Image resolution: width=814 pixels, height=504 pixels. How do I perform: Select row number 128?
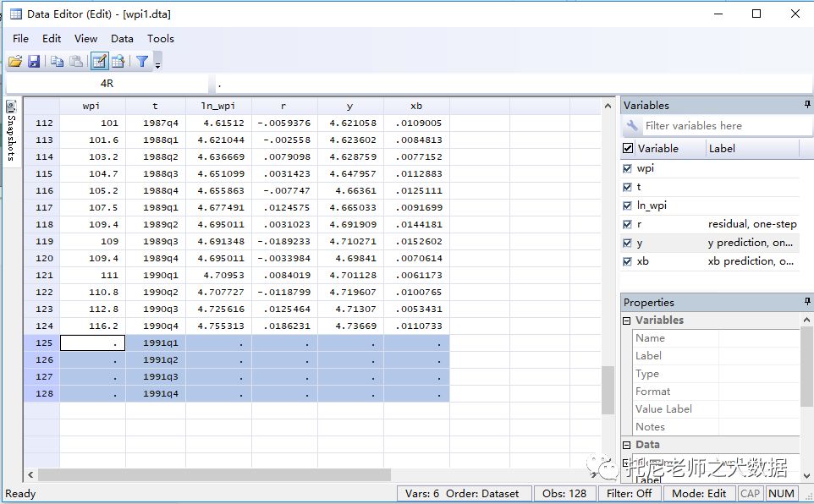(42, 393)
